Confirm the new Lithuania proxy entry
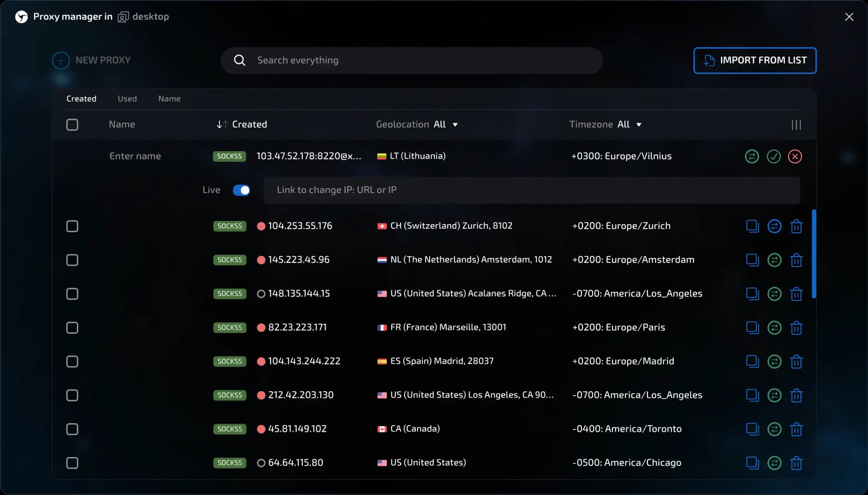Screen dimensions: 868x495 [774, 156]
